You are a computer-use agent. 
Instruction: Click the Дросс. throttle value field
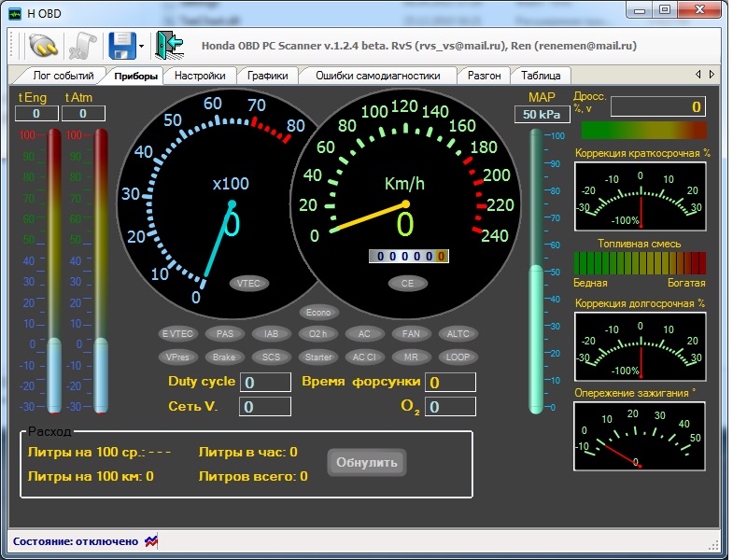coord(658,106)
